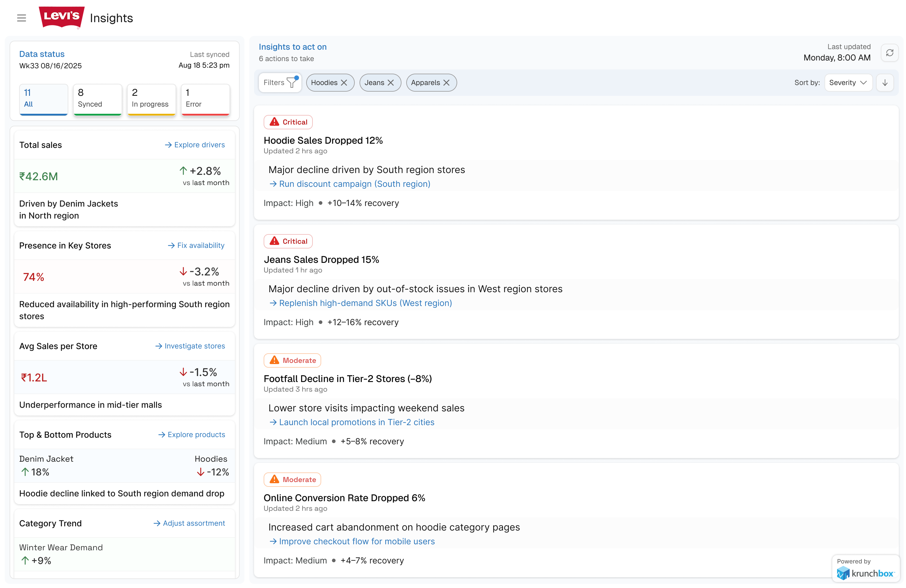Open Online Conversion Rate Dropped 6% title
Image resolution: width=906 pixels, height=588 pixels.
[344, 498]
